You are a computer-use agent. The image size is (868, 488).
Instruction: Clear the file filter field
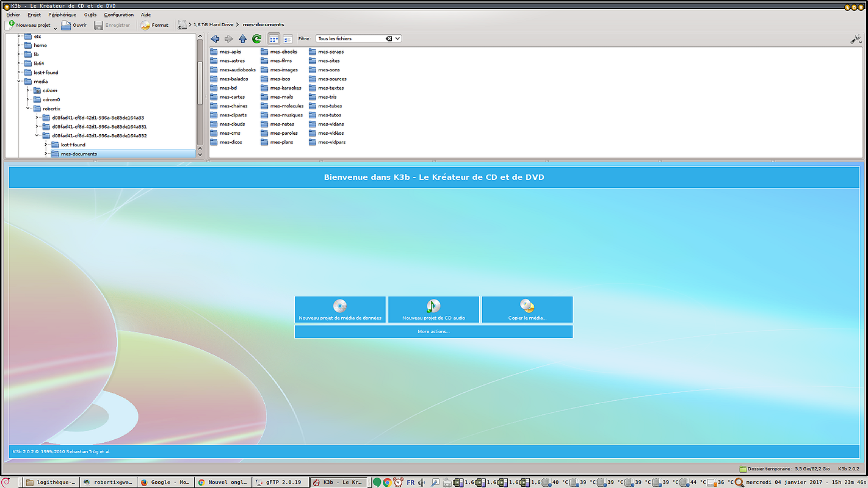point(389,38)
